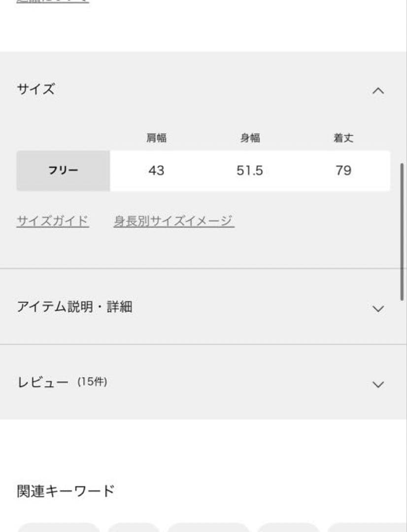Select the フリー size row header
The width and height of the screenshot is (407, 532).
click(63, 170)
